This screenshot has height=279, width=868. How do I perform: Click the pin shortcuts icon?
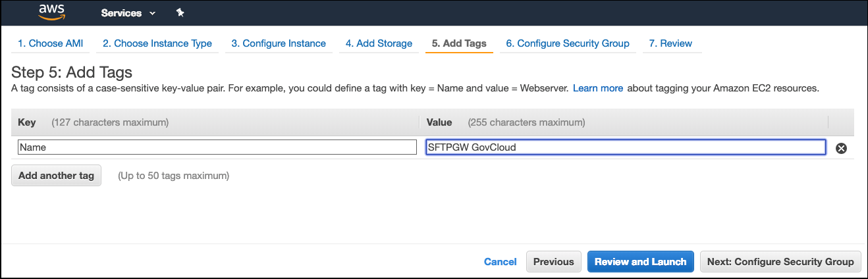(180, 13)
